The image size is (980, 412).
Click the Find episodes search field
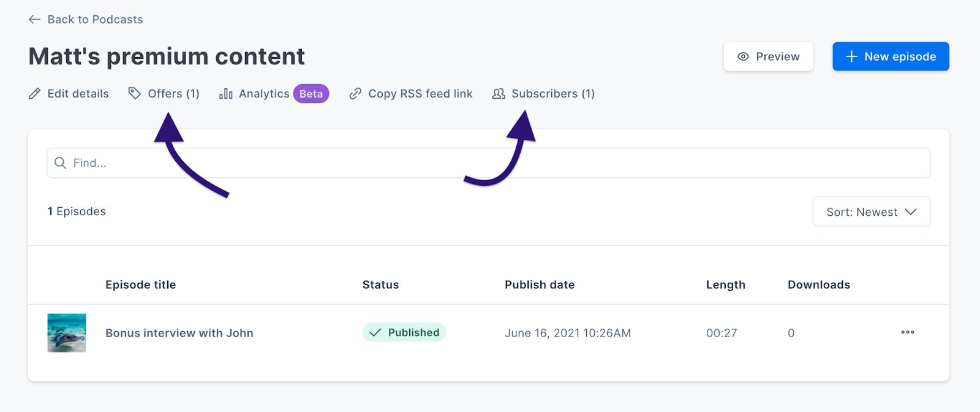[x=489, y=163]
